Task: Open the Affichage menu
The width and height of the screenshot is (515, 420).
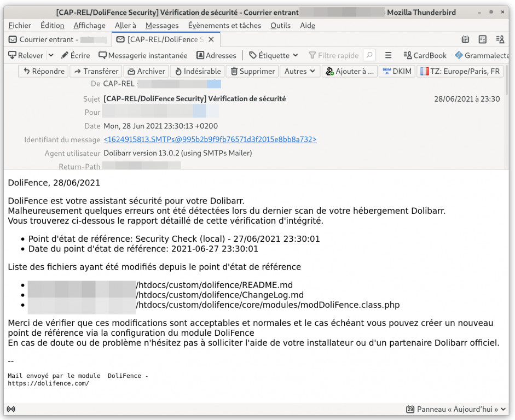Action: (x=89, y=26)
